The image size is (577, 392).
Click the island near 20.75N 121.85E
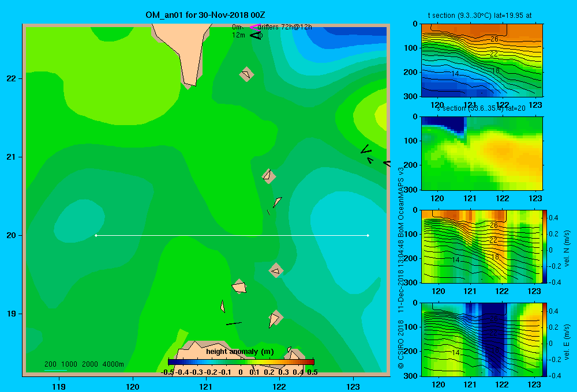pyautogui.click(x=269, y=176)
